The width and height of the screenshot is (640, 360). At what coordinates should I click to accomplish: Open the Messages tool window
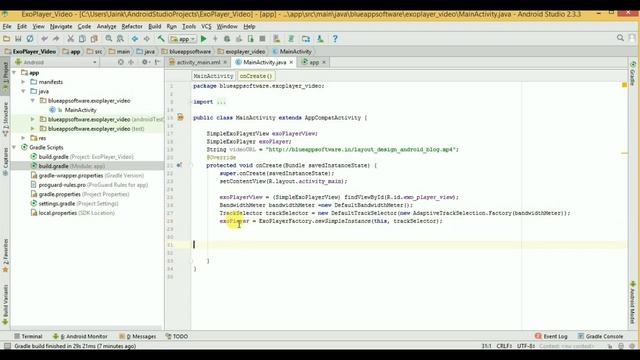coord(138,336)
